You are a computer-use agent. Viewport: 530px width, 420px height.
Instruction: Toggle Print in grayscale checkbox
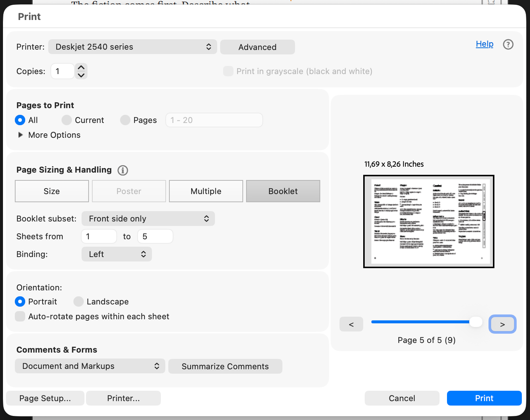tap(228, 71)
